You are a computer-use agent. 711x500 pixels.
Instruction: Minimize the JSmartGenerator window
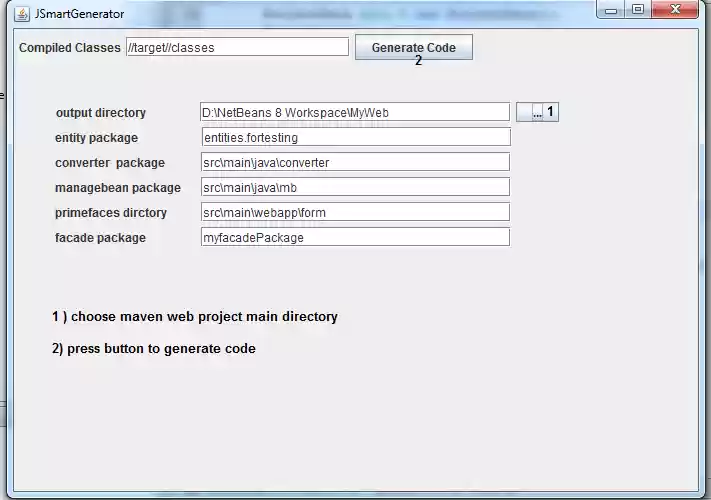coord(611,10)
